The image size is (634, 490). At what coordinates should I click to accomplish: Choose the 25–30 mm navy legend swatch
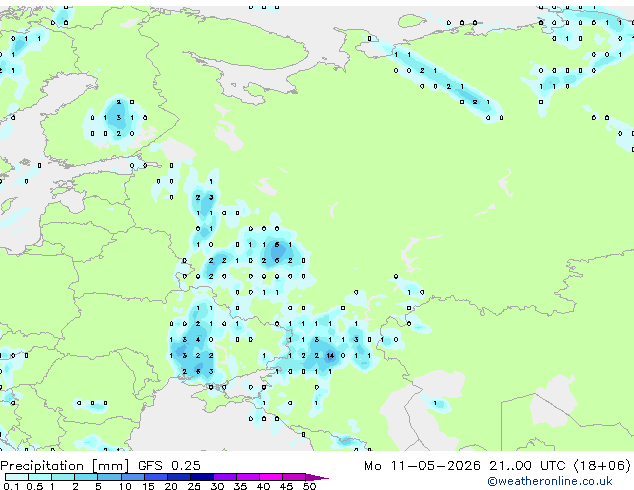pos(202,477)
